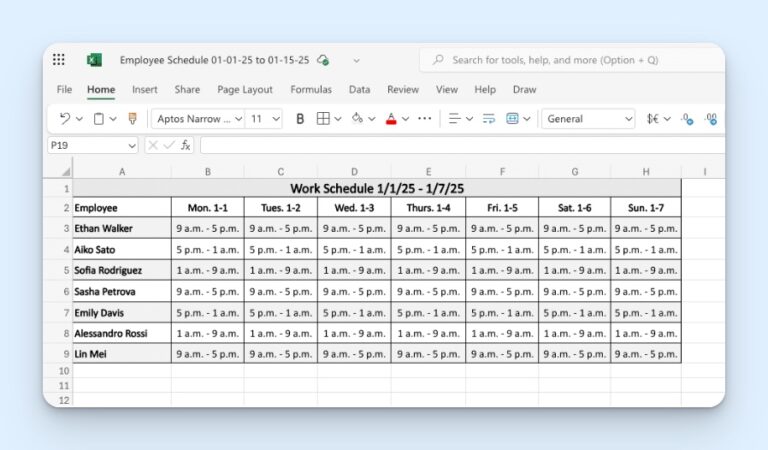Screen dimensions: 768x450
Task: Click the search magnifier icon
Action: (x=438, y=60)
